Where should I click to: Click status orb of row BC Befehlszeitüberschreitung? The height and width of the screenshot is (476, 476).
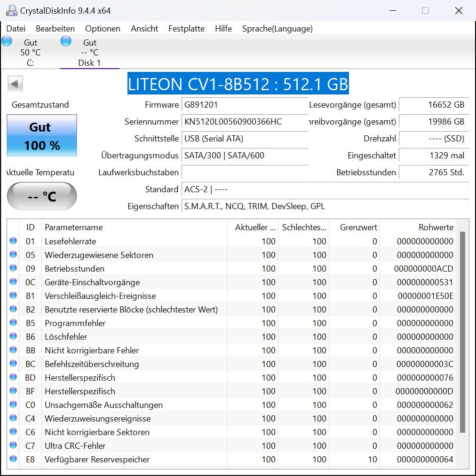pos(13,364)
